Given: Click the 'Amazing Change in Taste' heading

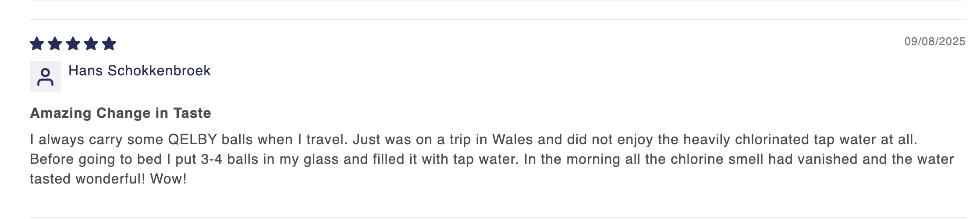Looking at the screenshot, I should point(121,113).
